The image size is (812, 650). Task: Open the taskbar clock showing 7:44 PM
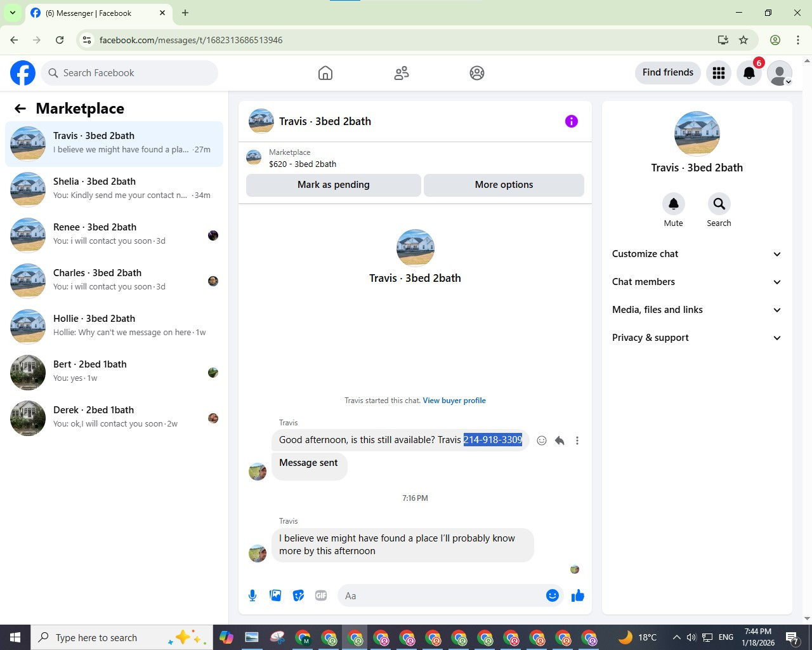(x=758, y=637)
